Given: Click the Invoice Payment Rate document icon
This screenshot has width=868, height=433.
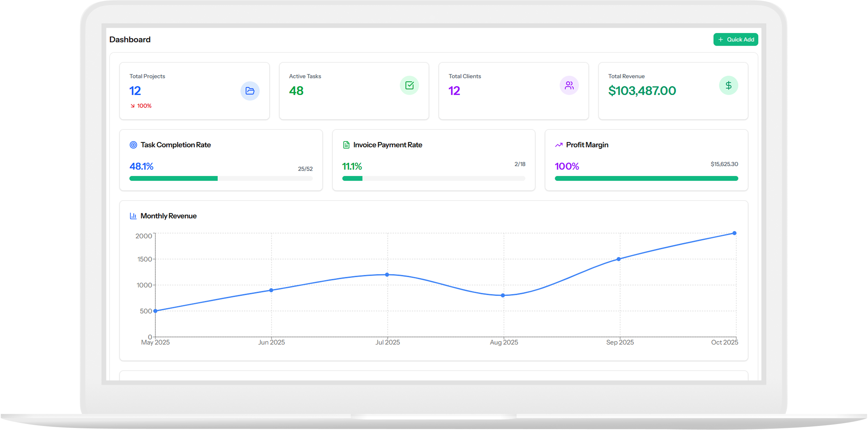Looking at the screenshot, I should click(x=346, y=145).
